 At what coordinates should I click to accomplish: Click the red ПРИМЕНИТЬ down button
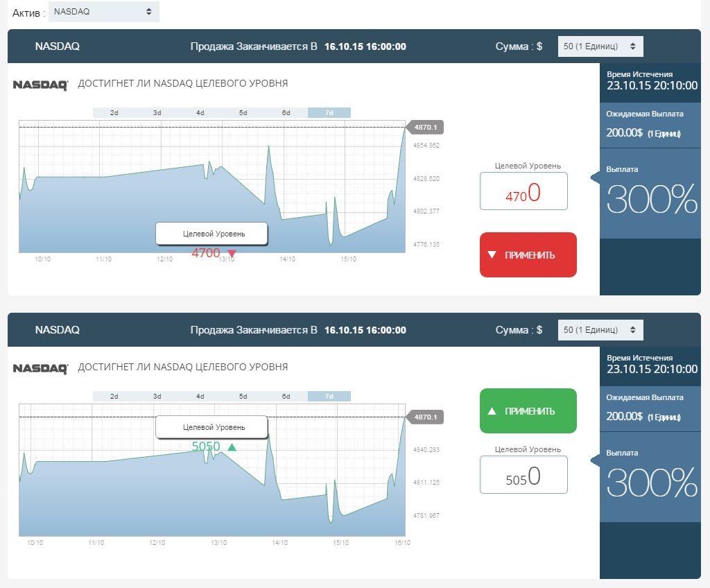click(x=528, y=255)
